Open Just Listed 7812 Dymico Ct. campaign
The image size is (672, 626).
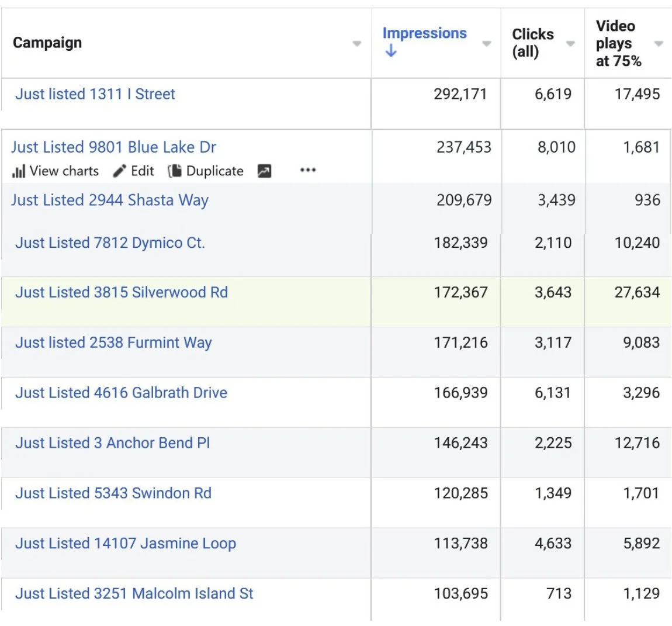click(x=110, y=243)
